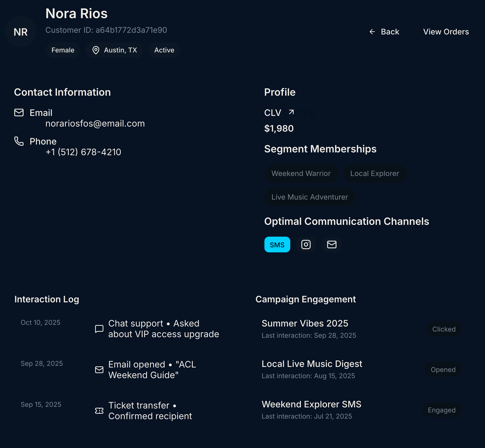
Task: Click the Instagram channel icon
Action: pyautogui.click(x=306, y=244)
